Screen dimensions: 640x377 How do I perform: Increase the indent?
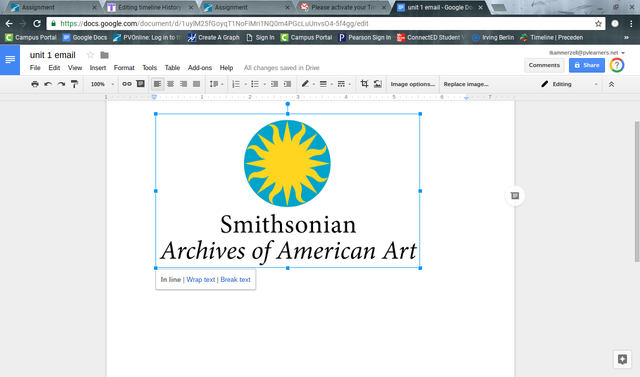click(x=287, y=84)
